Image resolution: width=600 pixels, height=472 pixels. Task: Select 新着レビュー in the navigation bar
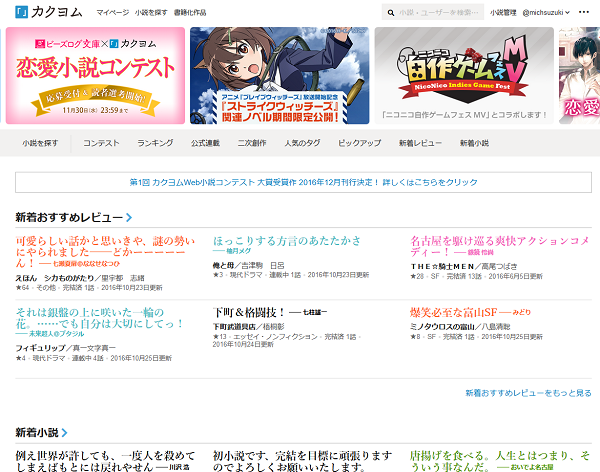pos(421,143)
